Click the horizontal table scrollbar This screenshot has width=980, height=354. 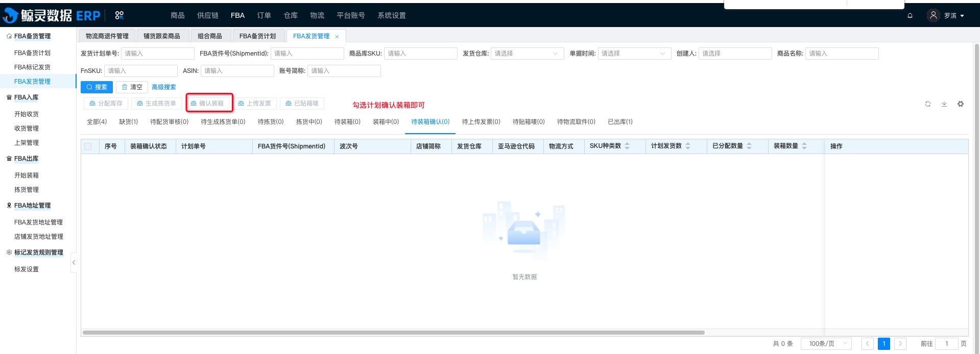tap(393, 333)
